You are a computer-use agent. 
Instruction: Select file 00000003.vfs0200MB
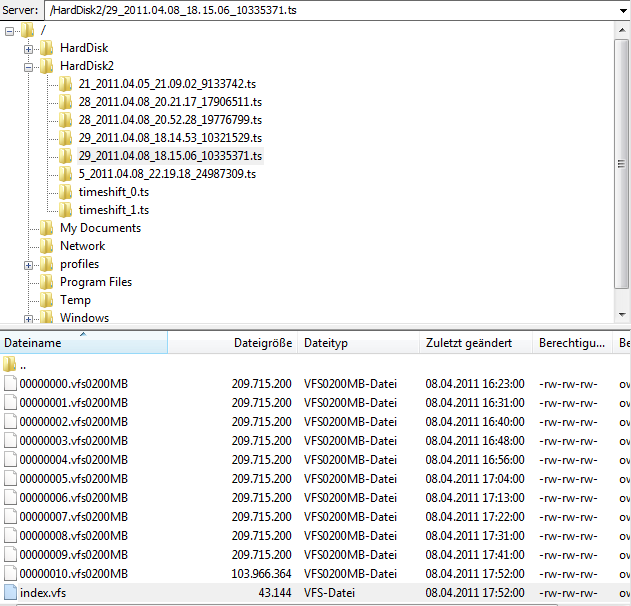click(x=74, y=441)
